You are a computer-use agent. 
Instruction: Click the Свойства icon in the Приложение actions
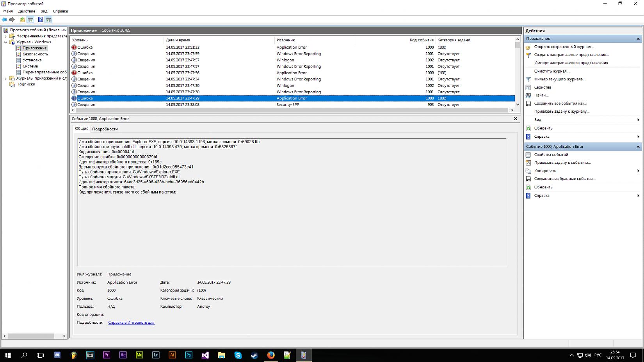tap(528, 87)
